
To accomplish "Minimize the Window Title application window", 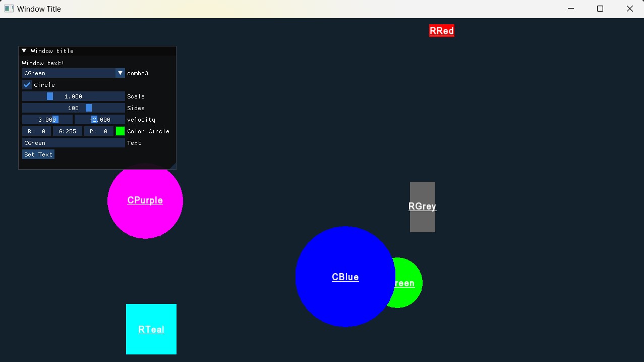I will [x=571, y=9].
